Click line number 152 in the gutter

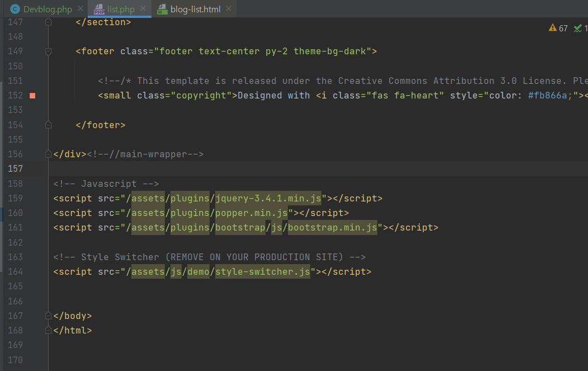point(16,95)
